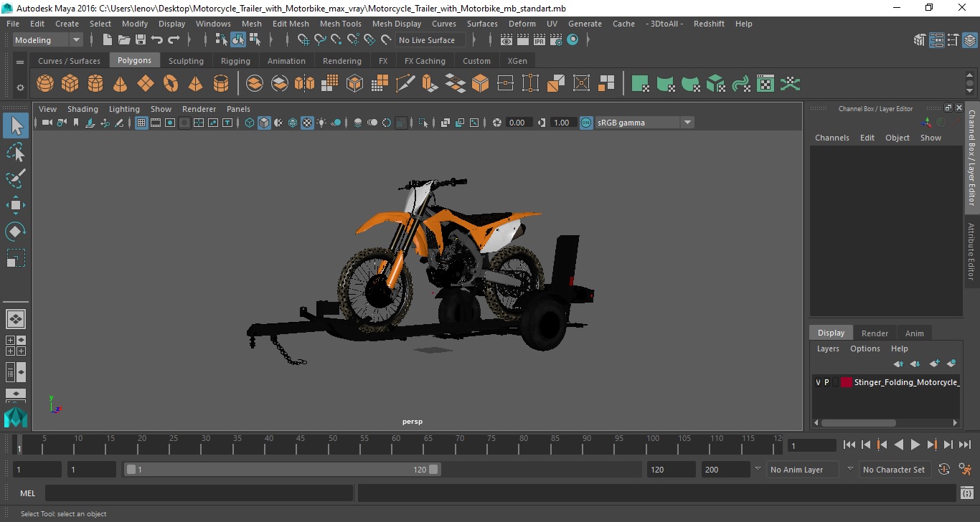Open the Attribute Editor side tab
This screenshot has height=522, width=980.
tap(971, 251)
